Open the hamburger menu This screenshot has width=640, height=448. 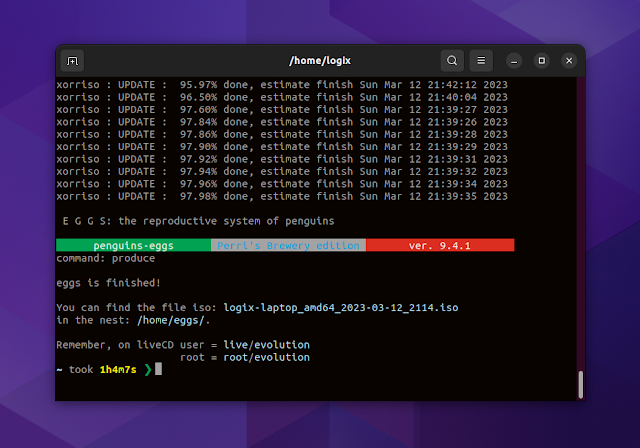point(481,61)
